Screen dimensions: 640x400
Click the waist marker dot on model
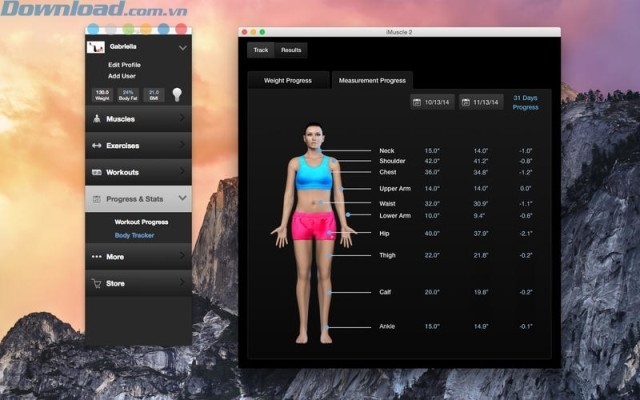coord(320,203)
